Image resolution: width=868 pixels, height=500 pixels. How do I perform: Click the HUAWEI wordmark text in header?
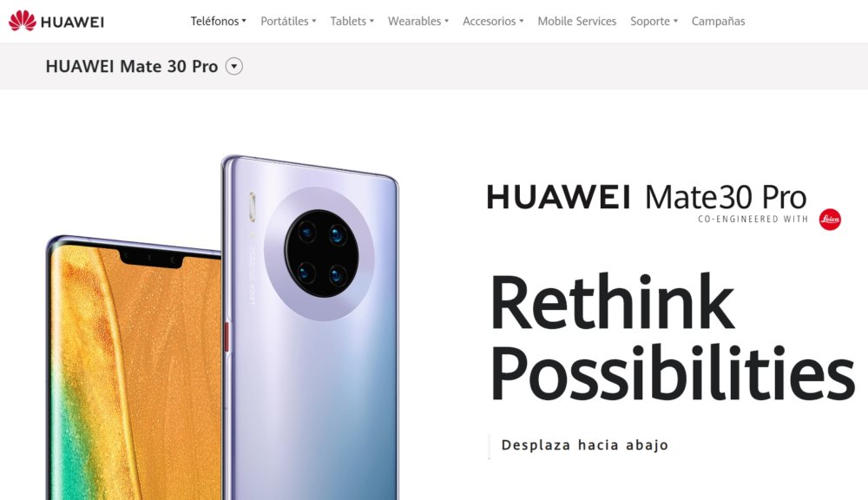pyautogui.click(x=73, y=23)
